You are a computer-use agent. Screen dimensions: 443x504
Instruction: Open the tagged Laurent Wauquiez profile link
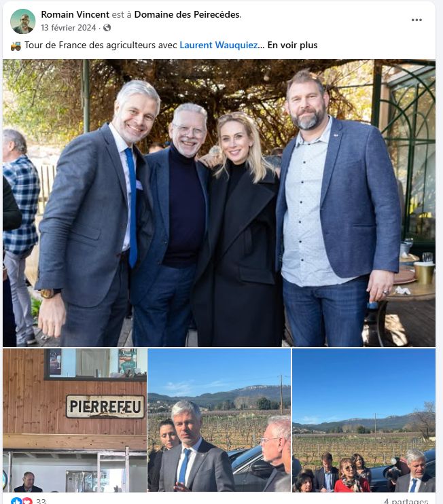[x=219, y=45]
